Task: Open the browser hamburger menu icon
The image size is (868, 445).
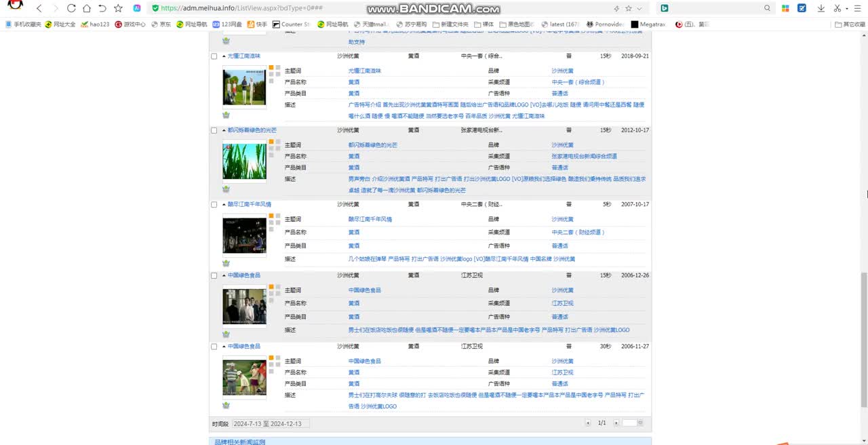Action: coord(858,8)
